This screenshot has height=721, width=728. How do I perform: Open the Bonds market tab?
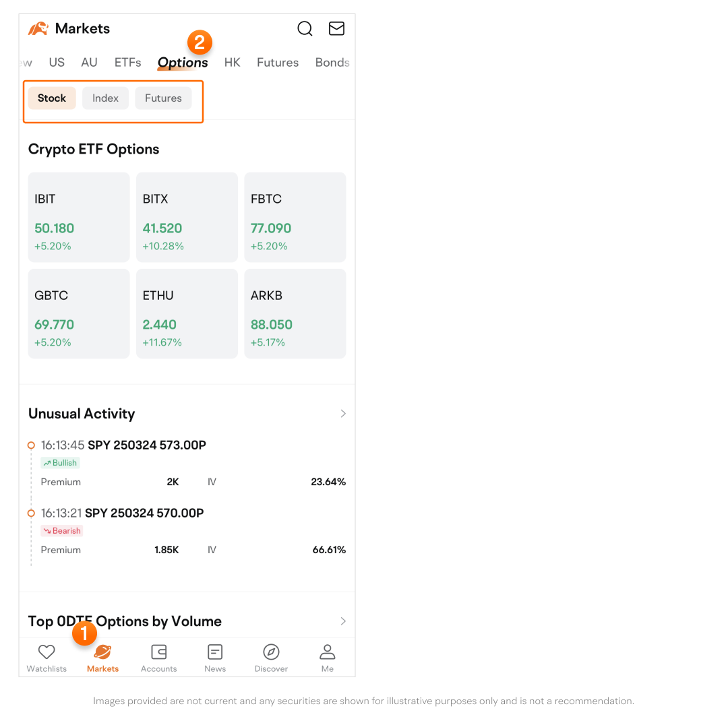click(332, 63)
